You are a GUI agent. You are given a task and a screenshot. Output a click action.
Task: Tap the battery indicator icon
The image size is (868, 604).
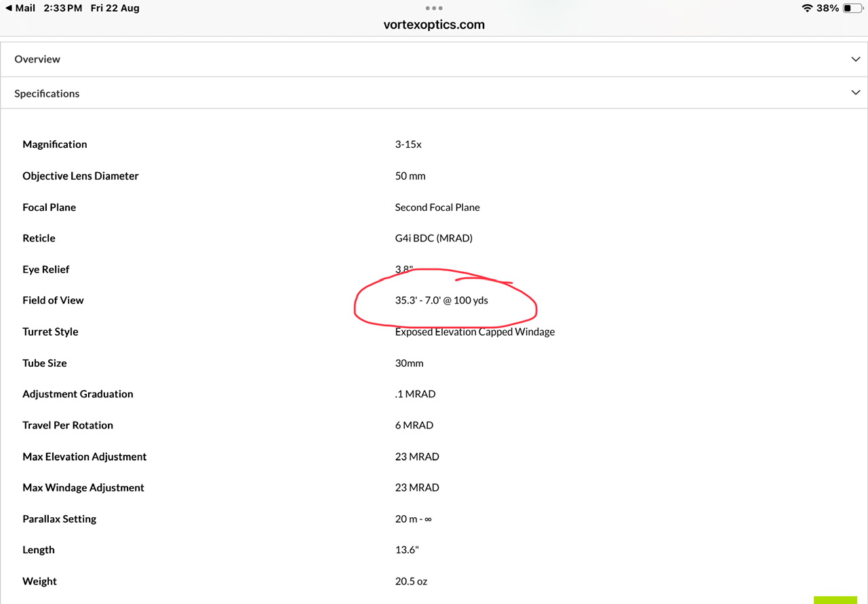[852, 8]
